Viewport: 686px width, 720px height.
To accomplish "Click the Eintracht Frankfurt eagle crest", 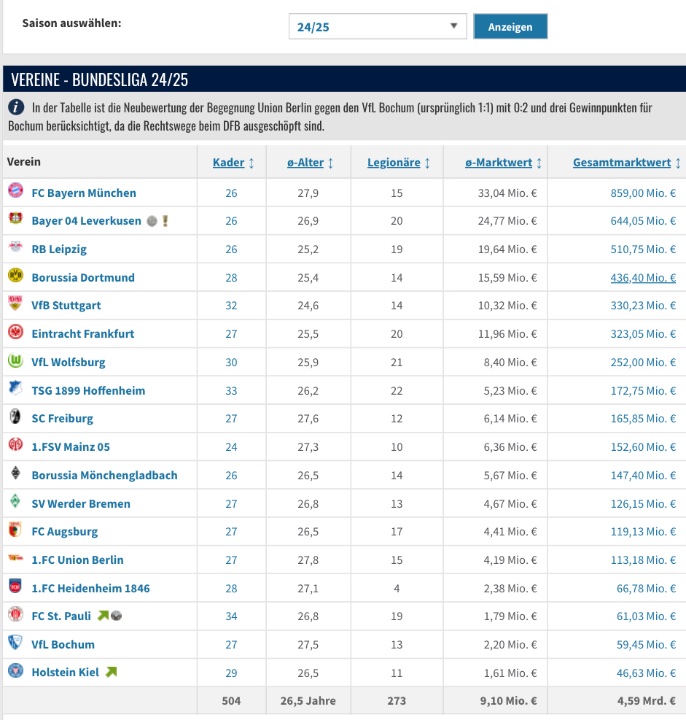I will [x=15, y=333].
